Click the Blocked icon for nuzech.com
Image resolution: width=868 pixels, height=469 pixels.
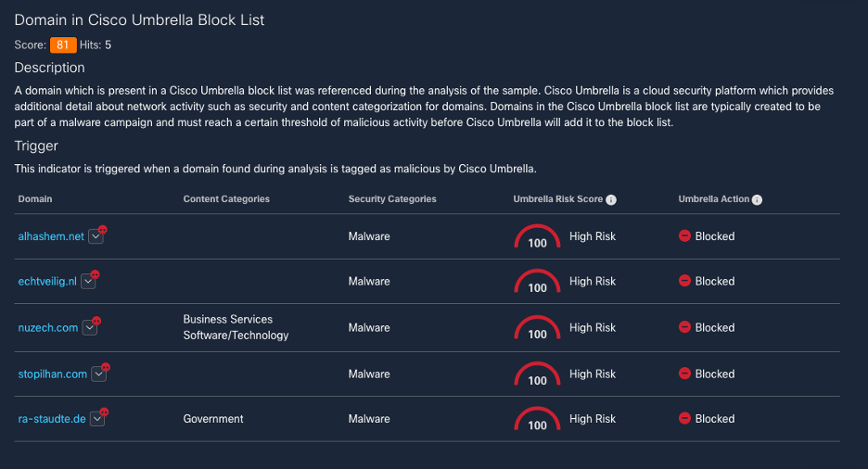tap(684, 327)
